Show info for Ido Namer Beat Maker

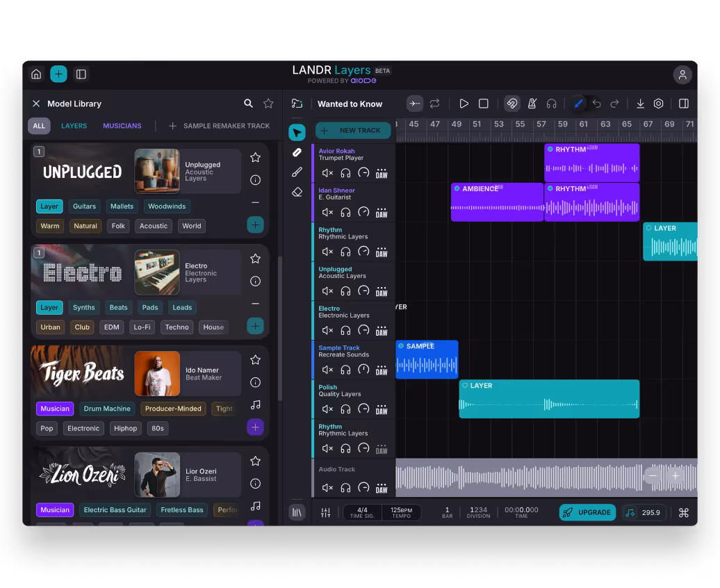tap(255, 382)
